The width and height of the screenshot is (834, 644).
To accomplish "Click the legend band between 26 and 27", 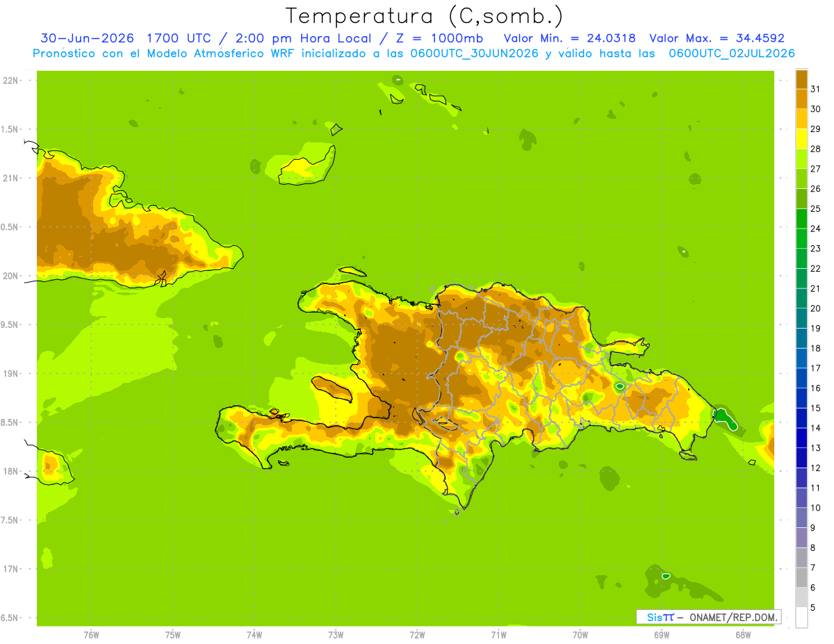I will pos(801,179).
